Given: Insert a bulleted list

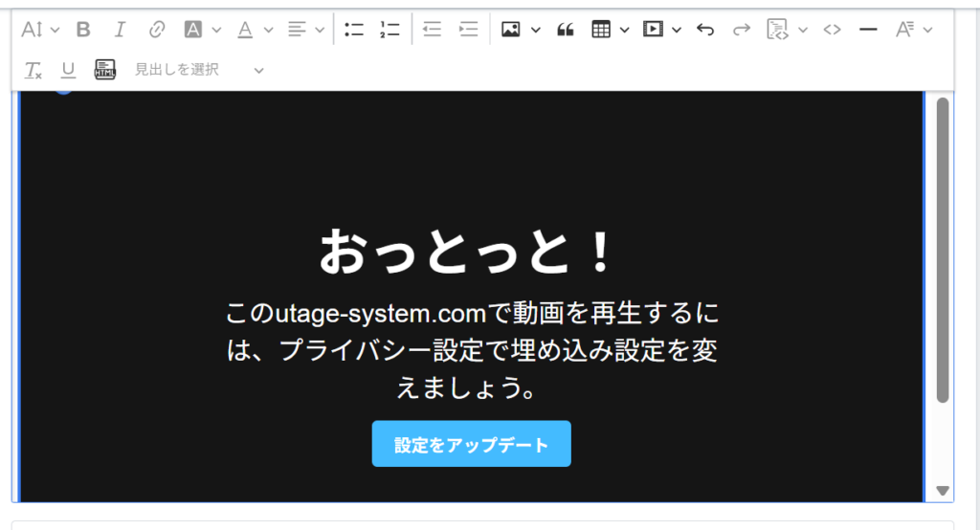Looking at the screenshot, I should tap(354, 30).
